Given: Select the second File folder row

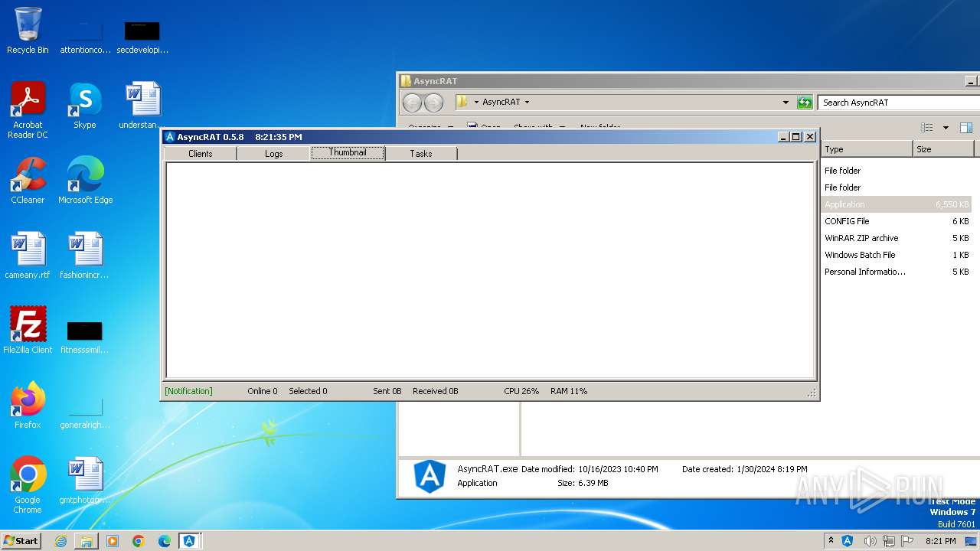Looking at the screenshot, I should pos(897,187).
